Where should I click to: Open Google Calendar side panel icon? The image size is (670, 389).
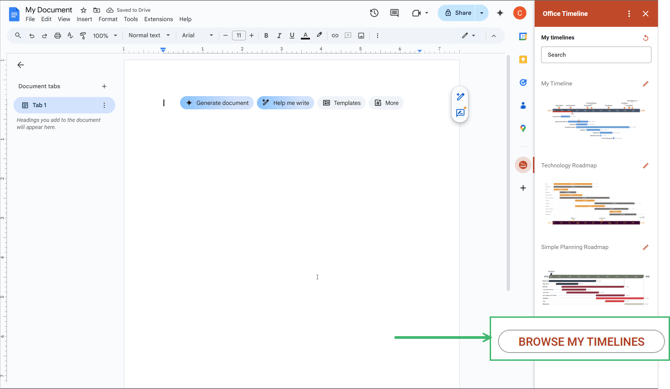[x=523, y=37]
